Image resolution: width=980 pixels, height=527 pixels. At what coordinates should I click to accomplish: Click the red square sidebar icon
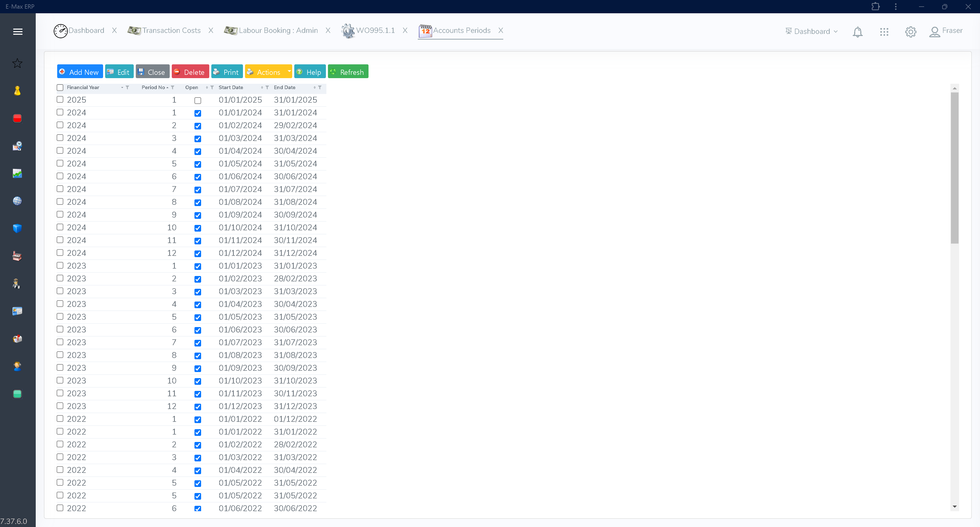click(x=17, y=118)
